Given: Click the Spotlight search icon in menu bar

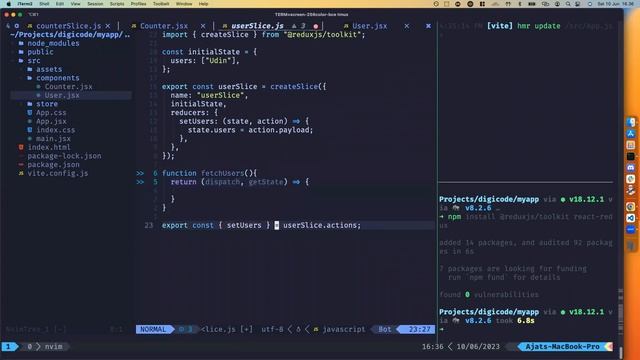Looking at the screenshot, I should [568, 4].
